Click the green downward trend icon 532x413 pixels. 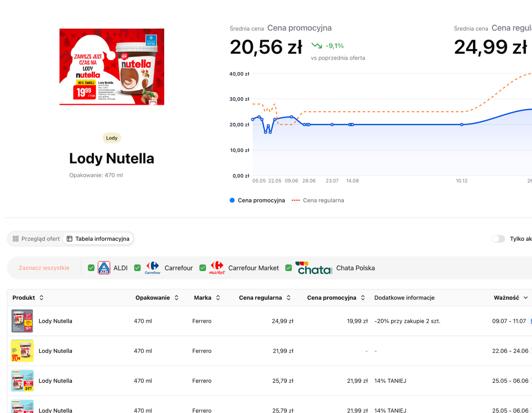coord(317,46)
